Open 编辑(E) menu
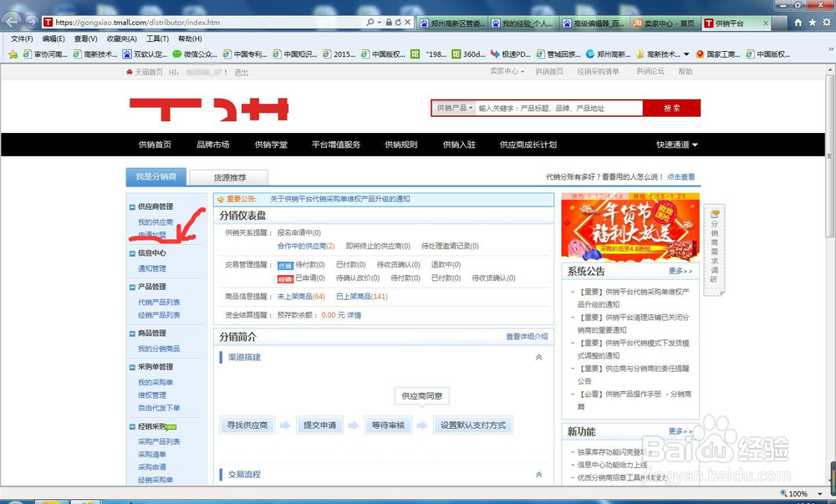836x504 pixels. click(54, 39)
